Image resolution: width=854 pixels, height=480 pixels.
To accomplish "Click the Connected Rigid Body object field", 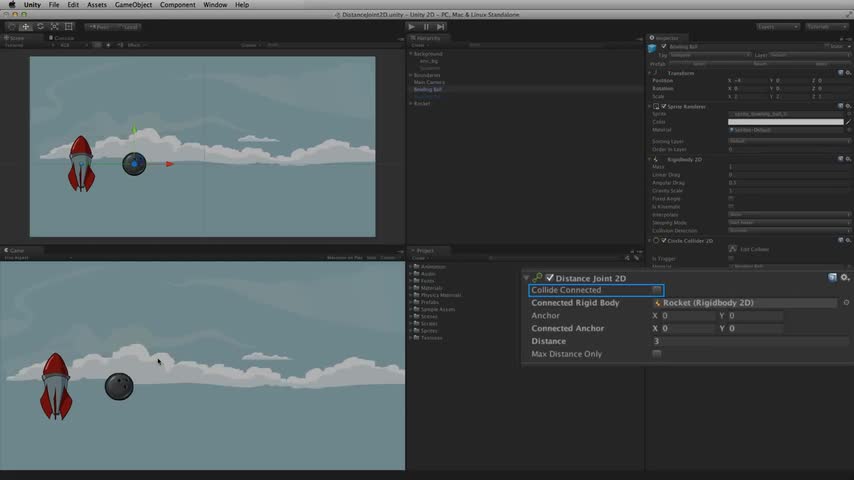I will tap(745, 302).
